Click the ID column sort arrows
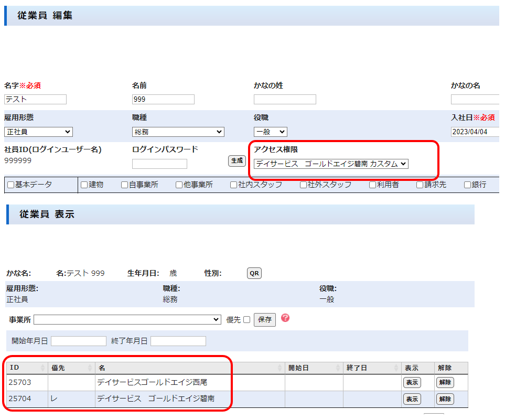Image resolution: width=505 pixels, height=420 pixels. (42, 368)
